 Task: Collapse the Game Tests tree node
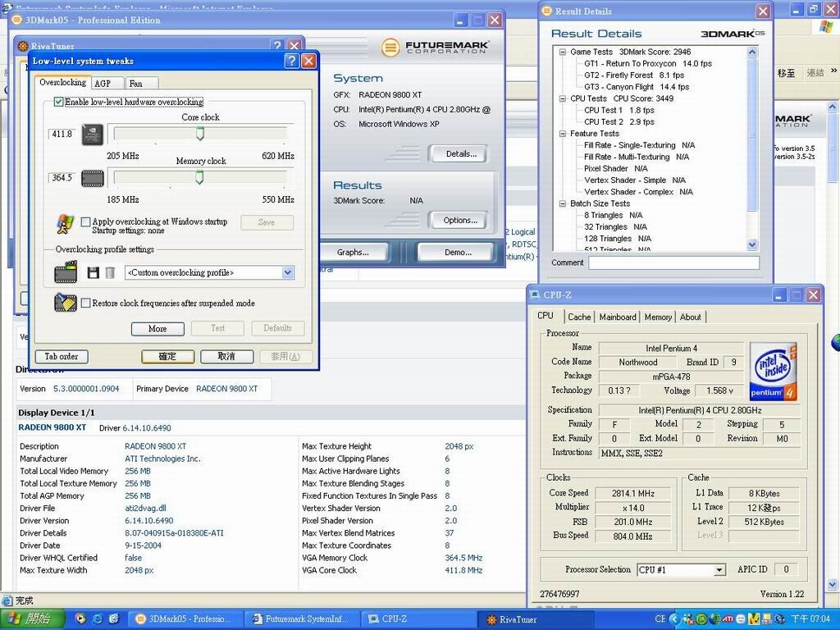563,52
